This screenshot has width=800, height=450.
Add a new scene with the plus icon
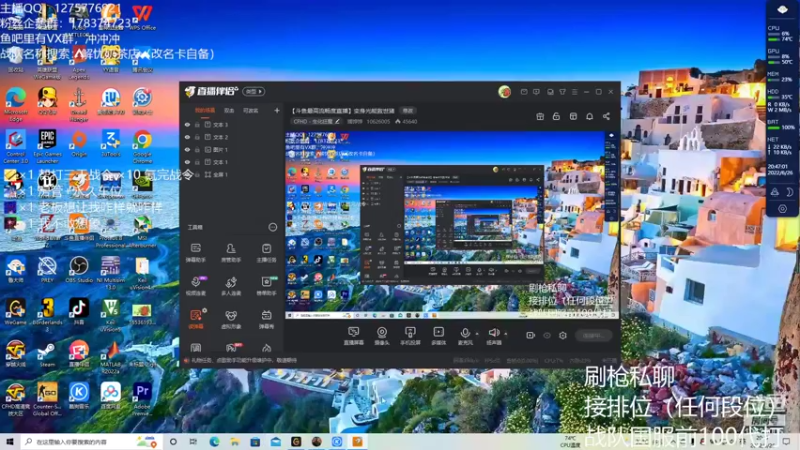[277, 110]
